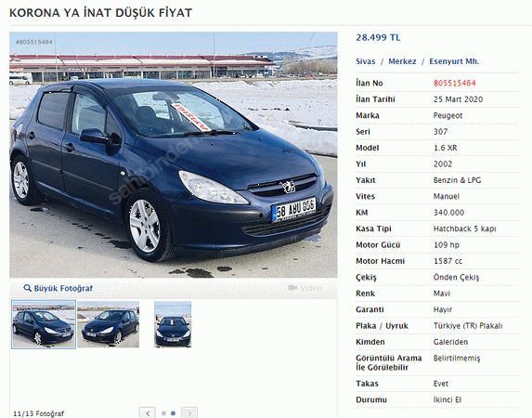Click the 28.499 TL price
This screenshot has width=532, height=418.
(378, 37)
